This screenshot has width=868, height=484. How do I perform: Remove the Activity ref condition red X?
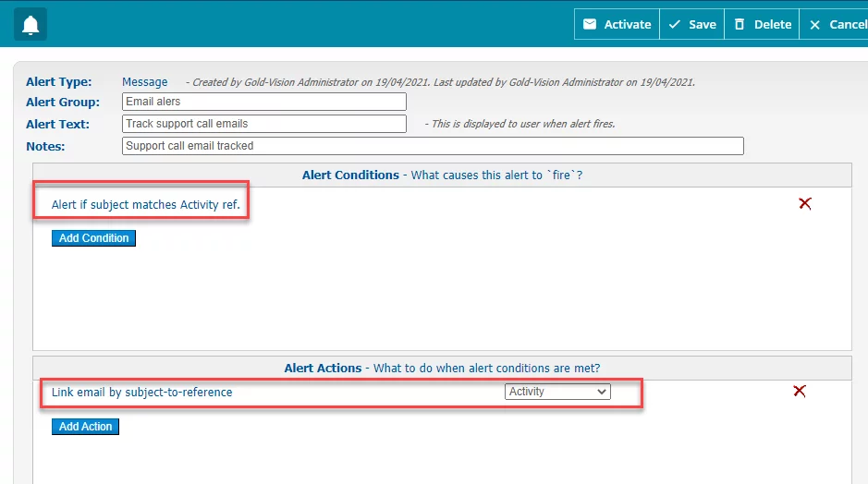pos(805,203)
